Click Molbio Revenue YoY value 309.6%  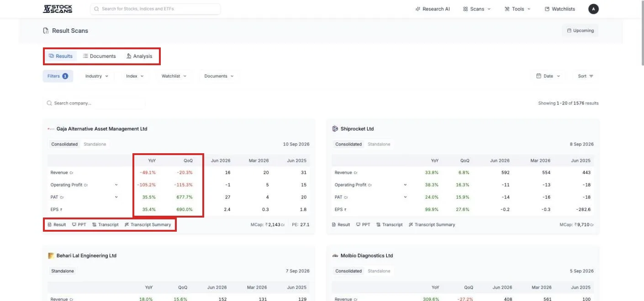click(430, 299)
